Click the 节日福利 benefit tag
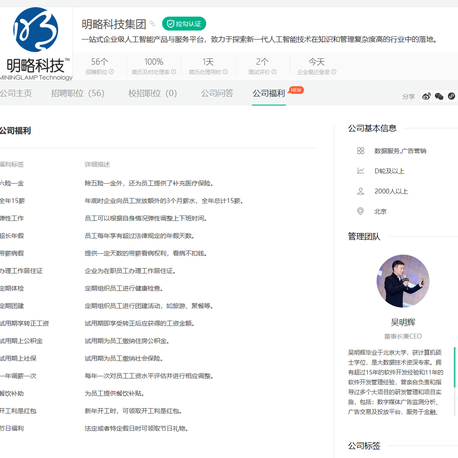The image size is (458, 458). (x=12, y=428)
